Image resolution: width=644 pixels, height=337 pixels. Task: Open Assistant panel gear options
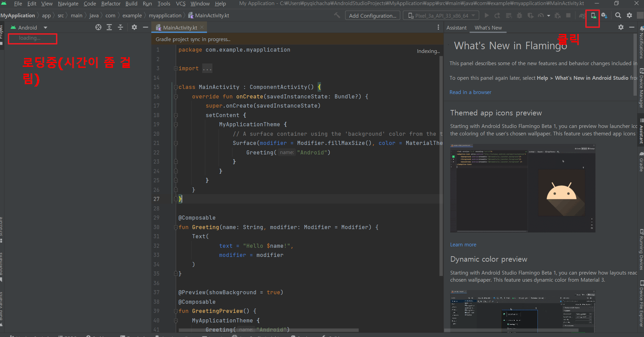[621, 27]
